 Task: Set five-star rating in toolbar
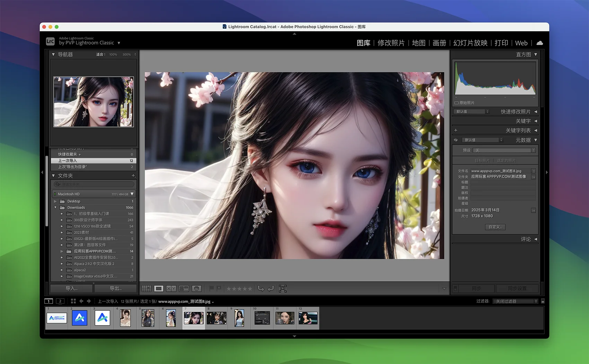tap(250, 289)
